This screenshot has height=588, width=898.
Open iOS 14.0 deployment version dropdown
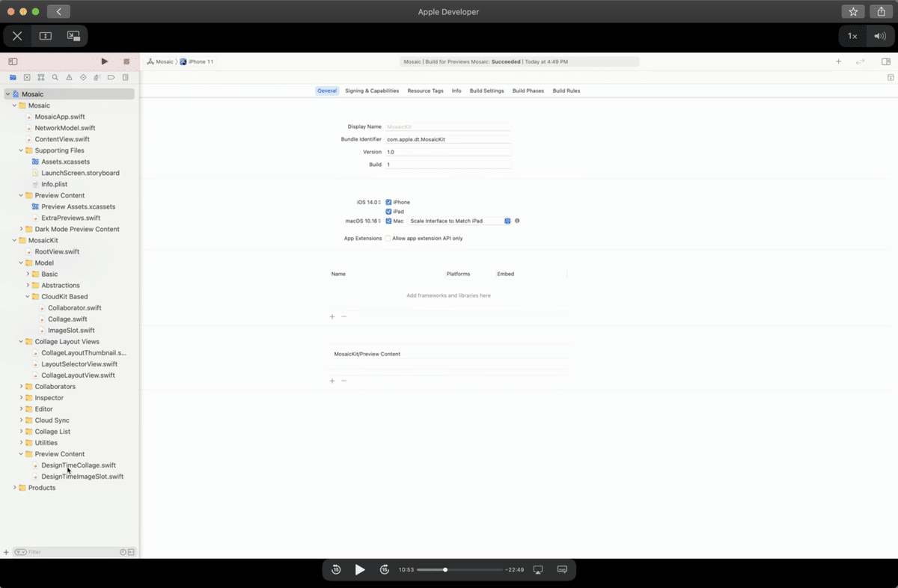pyautogui.click(x=369, y=202)
